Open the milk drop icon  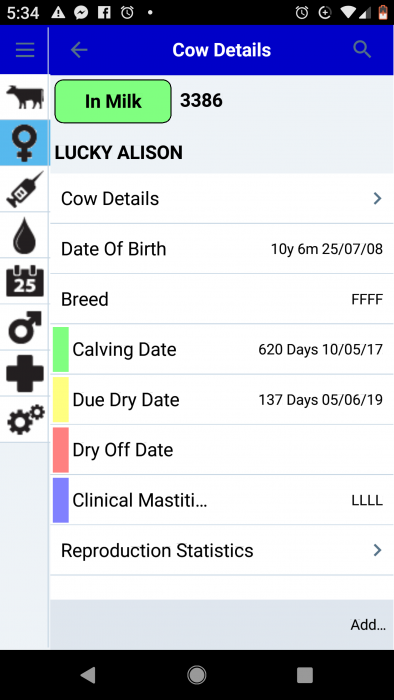click(25, 235)
